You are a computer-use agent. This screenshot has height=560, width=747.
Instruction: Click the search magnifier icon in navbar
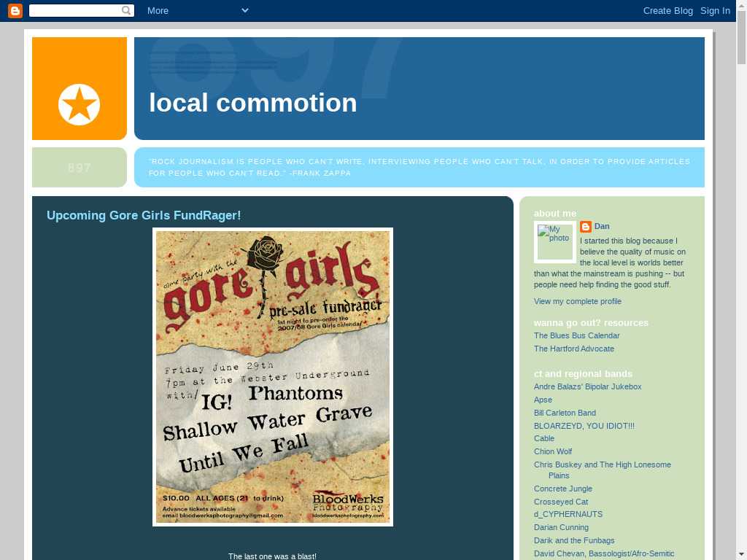[125, 10]
